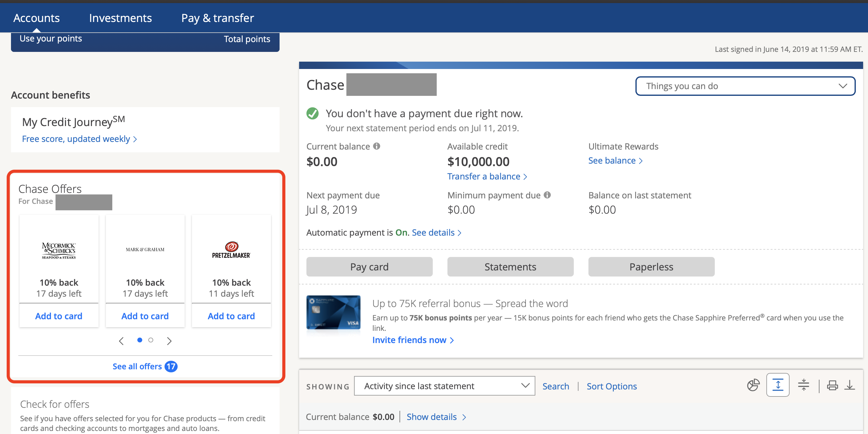This screenshot has height=434, width=868.
Task: Click the Mark & Graham offer logo
Action: coord(145,250)
